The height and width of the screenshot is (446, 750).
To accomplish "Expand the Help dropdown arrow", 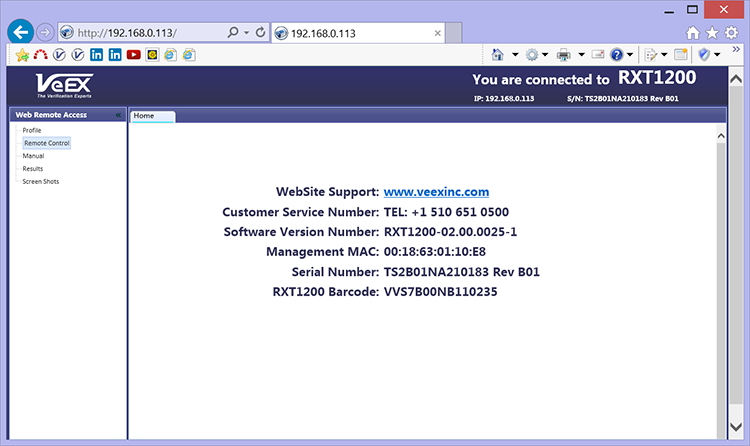I will 630,55.
